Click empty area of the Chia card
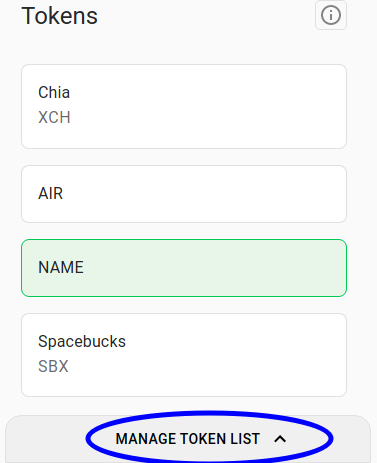Screen dimensions: 377x463 tap(217, 107)
